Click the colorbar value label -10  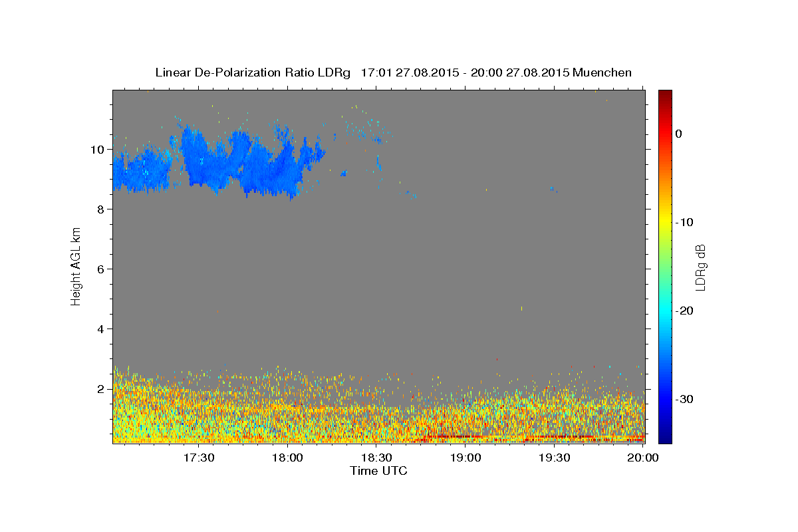(x=685, y=222)
